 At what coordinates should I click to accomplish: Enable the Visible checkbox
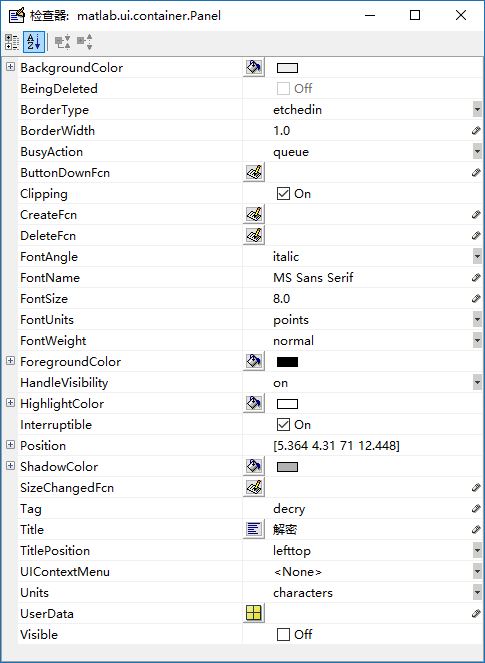click(x=283, y=634)
